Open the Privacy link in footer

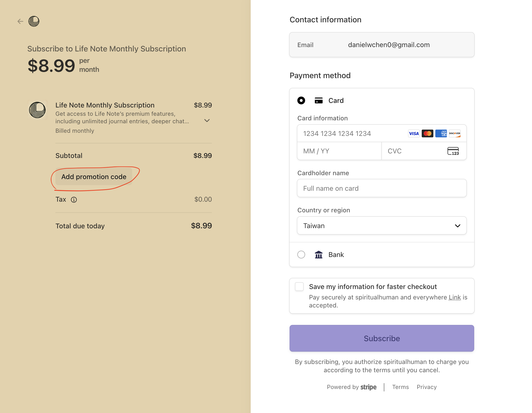pos(427,387)
